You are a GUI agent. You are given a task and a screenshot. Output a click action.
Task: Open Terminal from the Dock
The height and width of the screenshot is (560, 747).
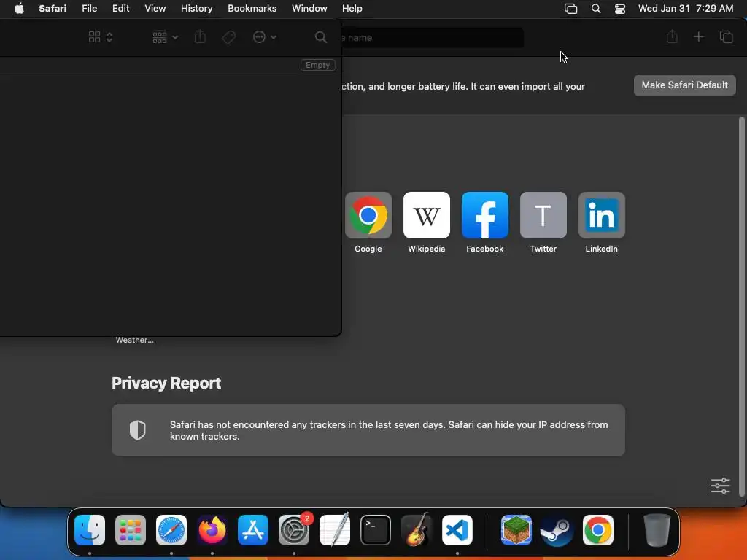(x=376, y=530)
